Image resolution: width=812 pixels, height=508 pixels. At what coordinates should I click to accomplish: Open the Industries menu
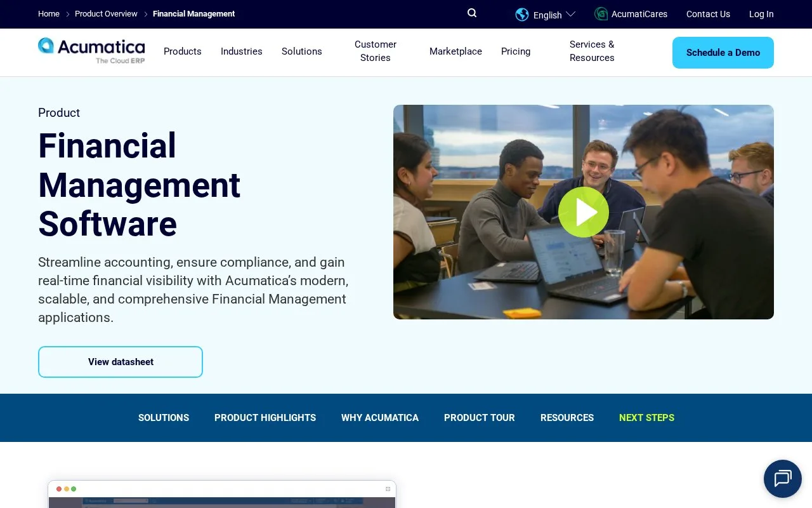(x=242, y=51)
